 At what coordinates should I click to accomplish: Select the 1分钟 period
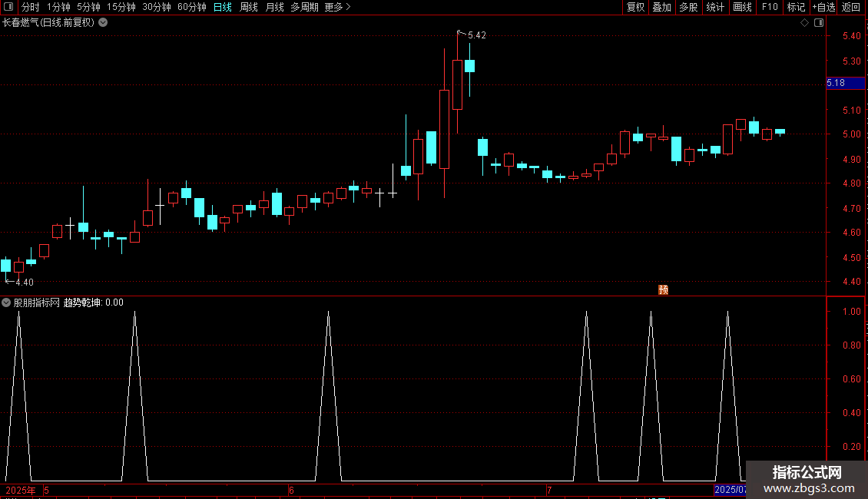point(58,7)
